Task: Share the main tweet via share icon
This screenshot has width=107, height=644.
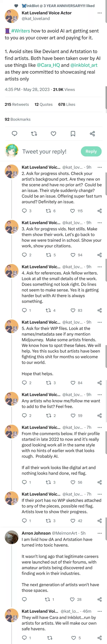Action: [92, 134]
